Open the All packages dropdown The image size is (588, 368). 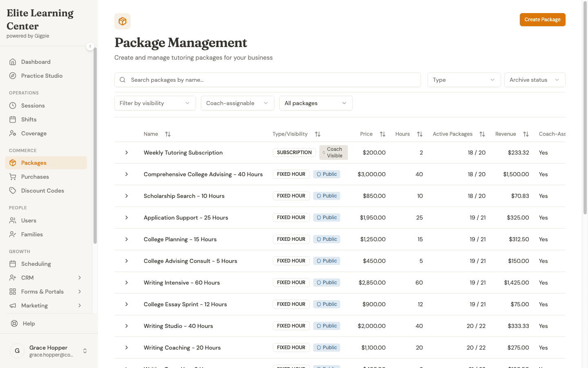point(316,103)
